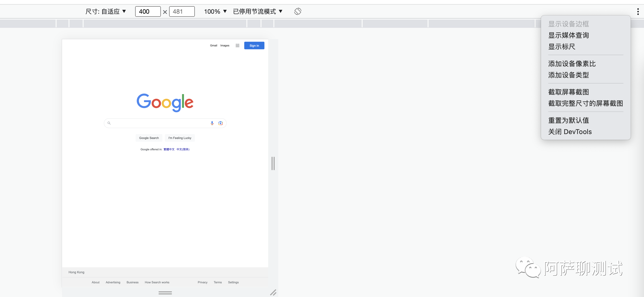
Task: Open the Google apps grid icon
Action: click(237, 46)
